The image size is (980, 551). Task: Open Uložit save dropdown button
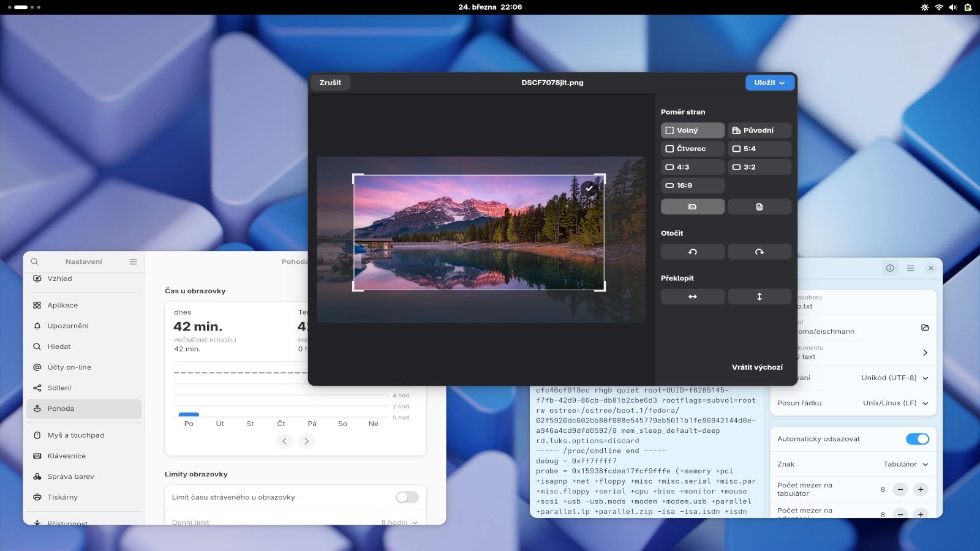point(770,83)
